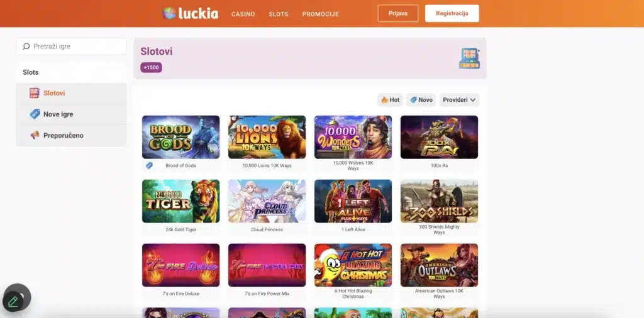Click the new tag icon beside Brood of Gods
The height and width of the screenshot is (318, 644).
149,165
